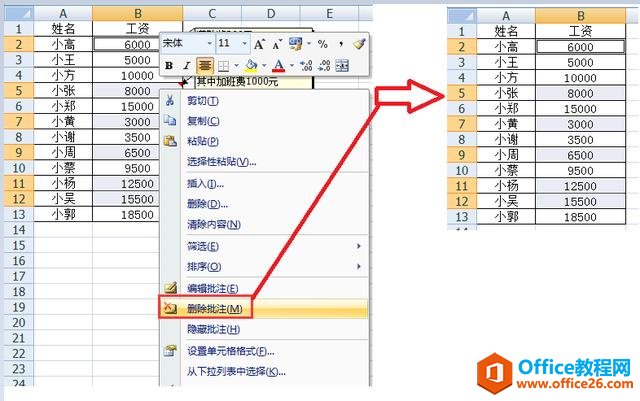Screen dimensions: 640x401
Task: Click the scissors icon for 剪切
Action: coord(170,100)
